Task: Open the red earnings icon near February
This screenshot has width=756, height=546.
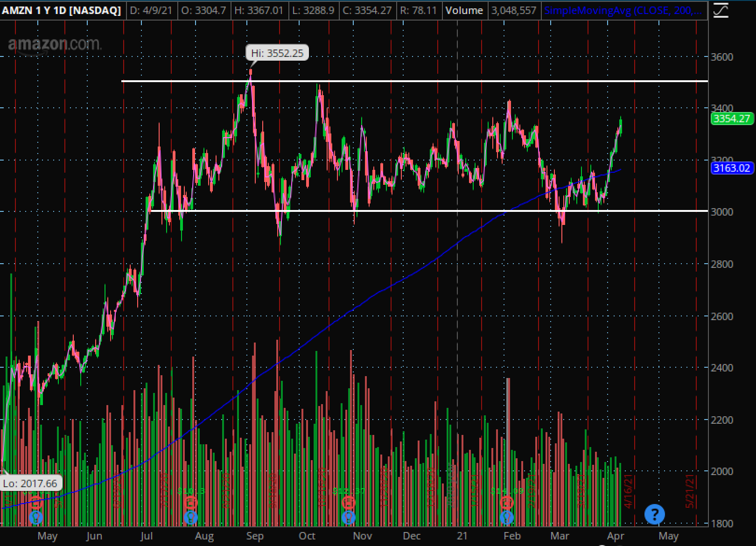Action: pyautogui.click(x=507, y=503)
